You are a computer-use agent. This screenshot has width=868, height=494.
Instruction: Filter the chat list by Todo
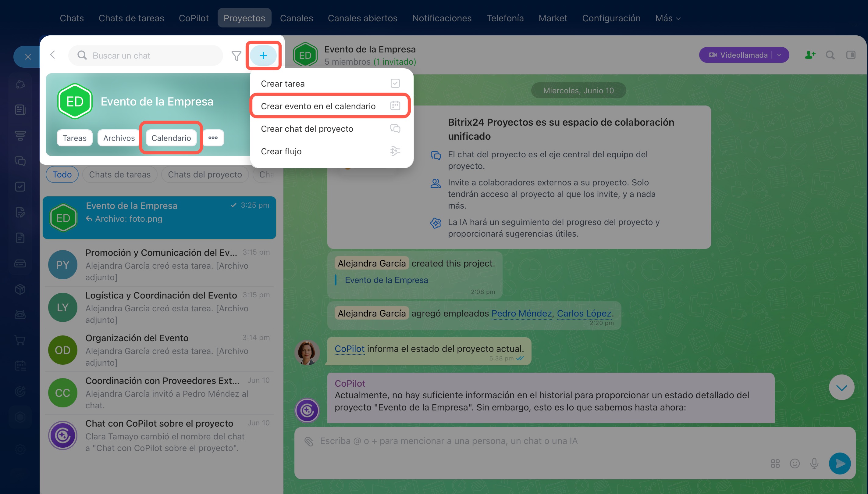pyautogui.click(x=62, y=174)
